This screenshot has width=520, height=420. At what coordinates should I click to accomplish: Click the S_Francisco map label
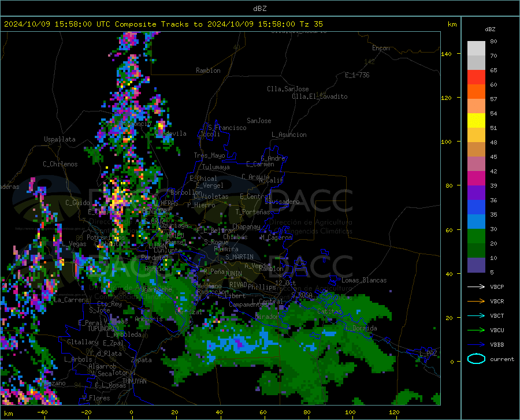pyautogui.click(x=227, y=128)
